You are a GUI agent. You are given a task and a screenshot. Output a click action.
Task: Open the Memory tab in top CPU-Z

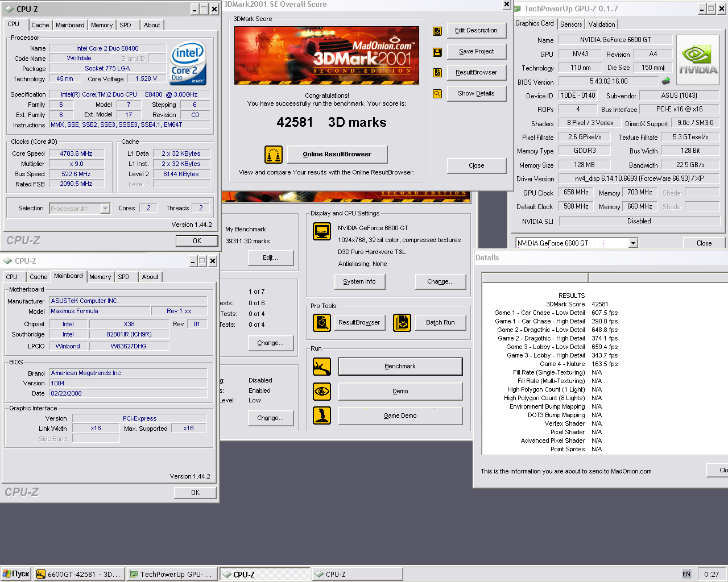pos(102,25)
